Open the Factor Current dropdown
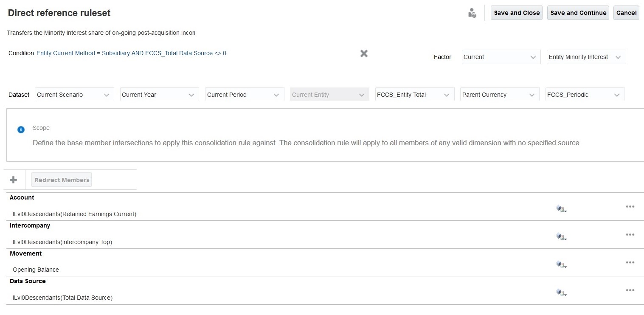Screen dimensions: 644x315 pos(501,57)
